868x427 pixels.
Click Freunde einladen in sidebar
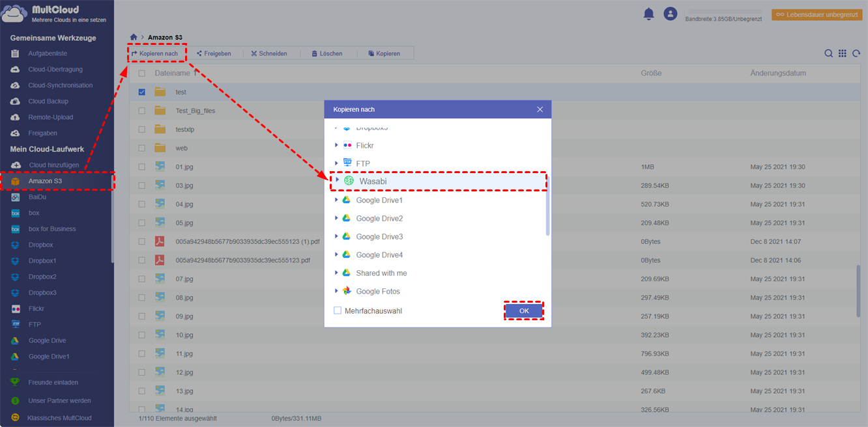coord(53,382)
